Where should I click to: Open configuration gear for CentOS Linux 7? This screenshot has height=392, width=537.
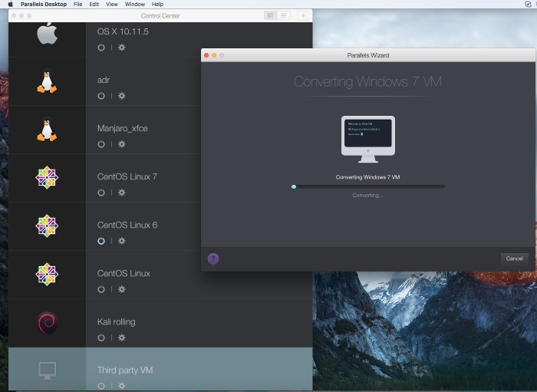tap(121, 193)
